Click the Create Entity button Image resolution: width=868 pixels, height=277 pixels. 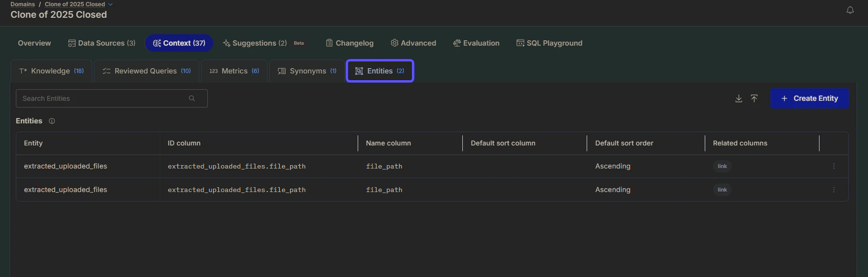[809, 98]
